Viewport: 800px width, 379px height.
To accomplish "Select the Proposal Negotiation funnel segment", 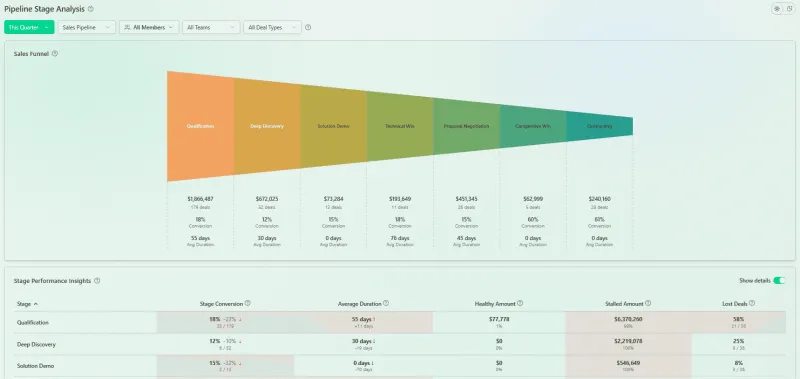I will pyautogui.click(x=466, y=126).
